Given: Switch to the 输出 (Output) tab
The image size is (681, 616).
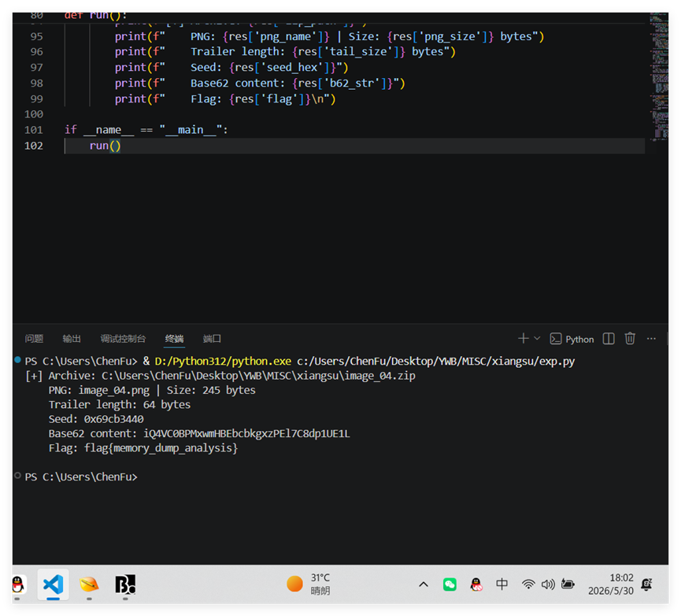Looking at the screenshot, I should click(72, 339).
